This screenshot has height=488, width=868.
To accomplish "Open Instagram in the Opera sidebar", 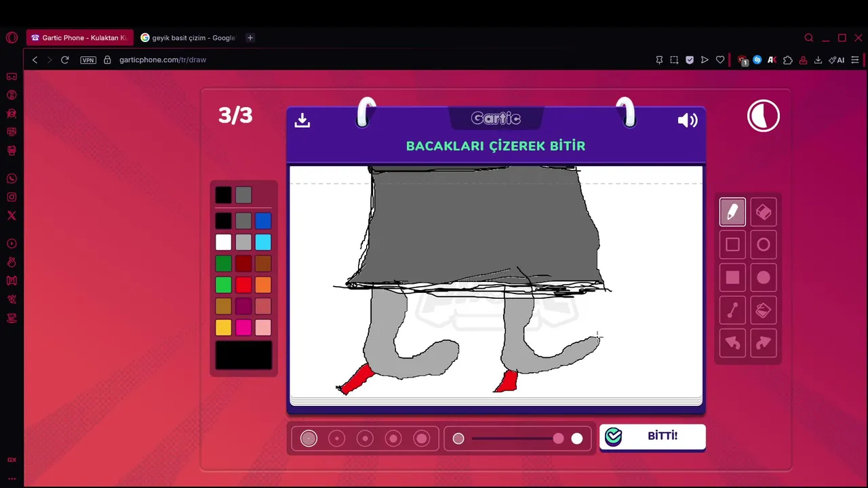I will (12, 197).
